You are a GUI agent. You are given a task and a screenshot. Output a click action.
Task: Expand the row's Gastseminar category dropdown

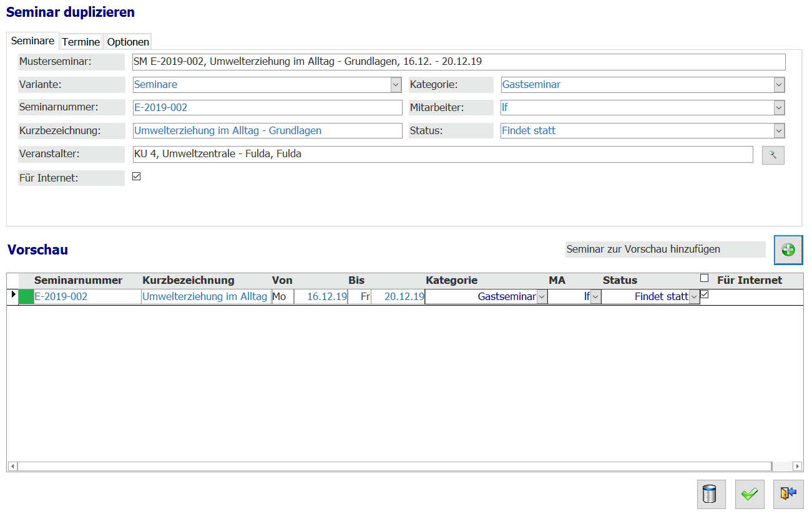(542, 297)
